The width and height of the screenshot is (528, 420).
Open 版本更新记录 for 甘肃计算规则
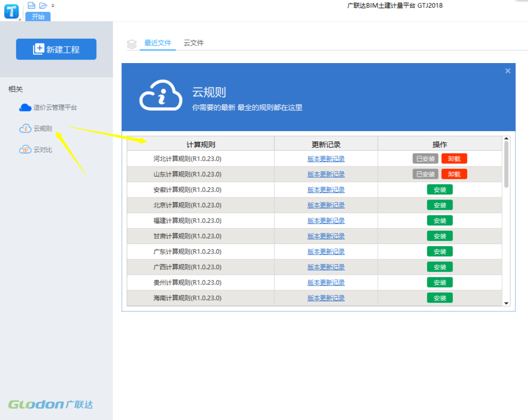326,236
